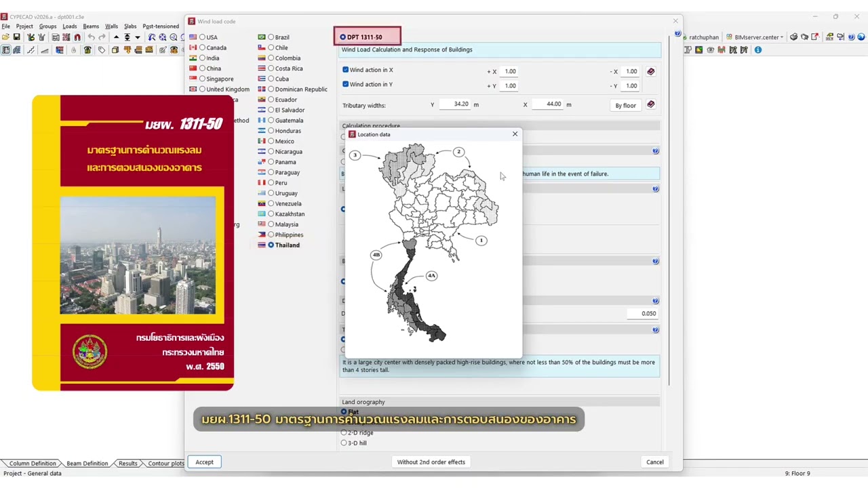This screenshot has width=868, height=488.
Task: Click the 3D cube view icon
Action: pyautogui.click(x=115, y=50)
